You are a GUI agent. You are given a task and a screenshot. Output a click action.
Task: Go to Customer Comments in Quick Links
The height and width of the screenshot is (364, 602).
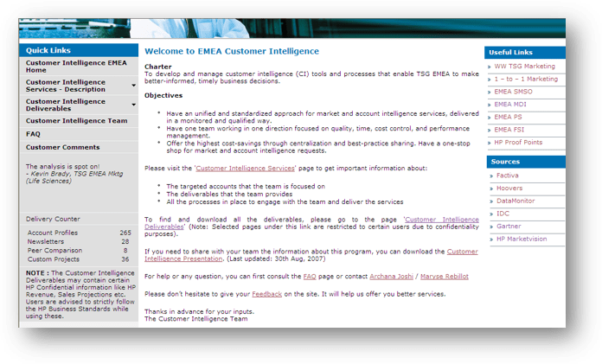[x=62, y=147]
